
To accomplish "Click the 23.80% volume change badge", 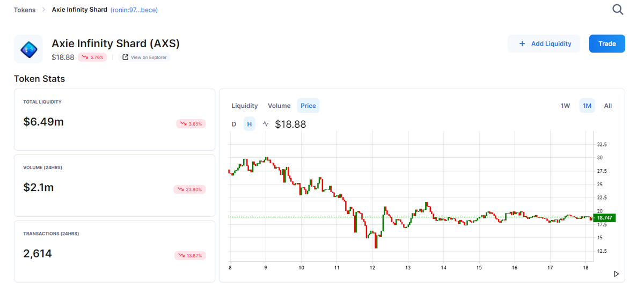I will 189,189.
